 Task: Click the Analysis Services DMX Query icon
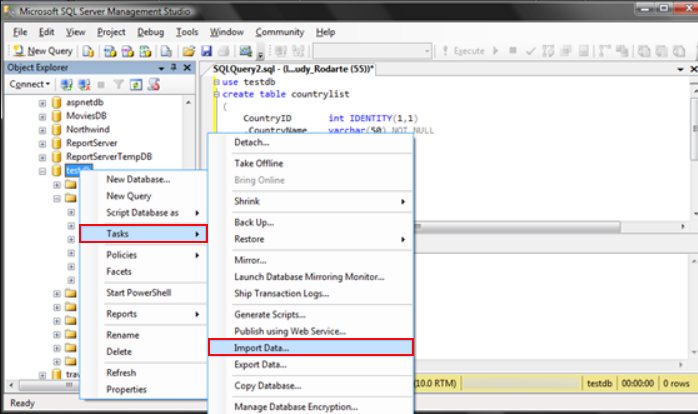point(128,51)
